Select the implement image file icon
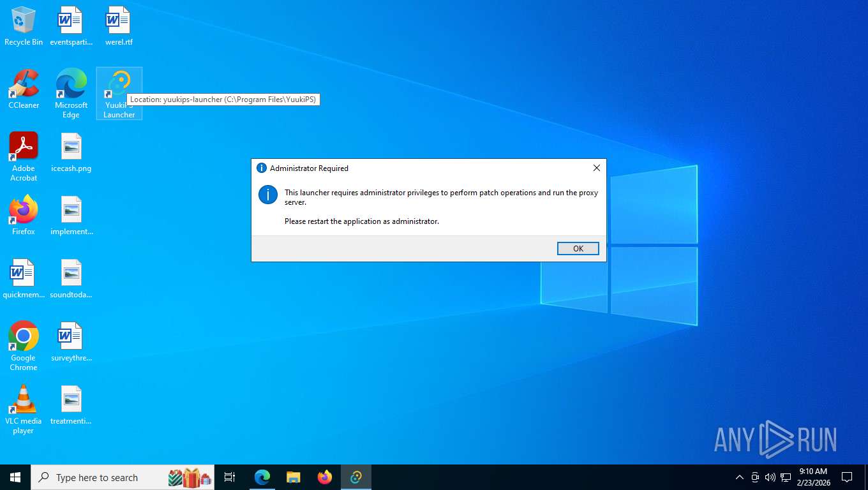868x490 pixels. (x=71, y=216)
